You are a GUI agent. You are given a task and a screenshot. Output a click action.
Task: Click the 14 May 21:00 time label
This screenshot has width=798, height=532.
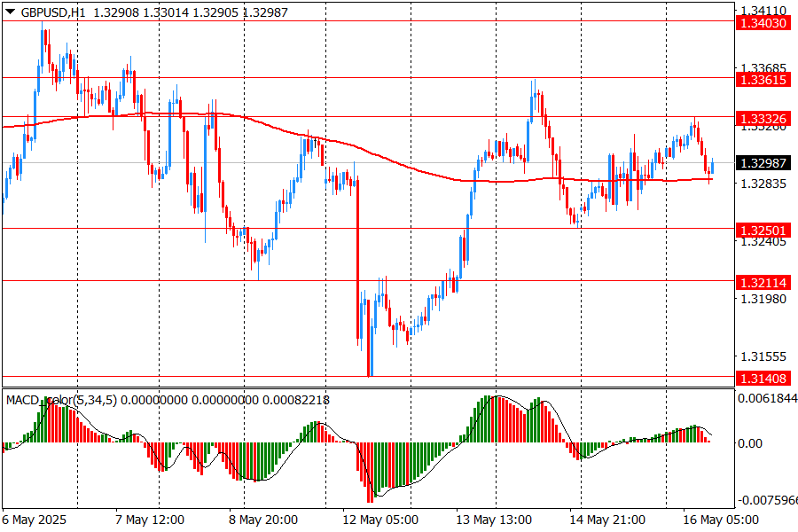606,520
